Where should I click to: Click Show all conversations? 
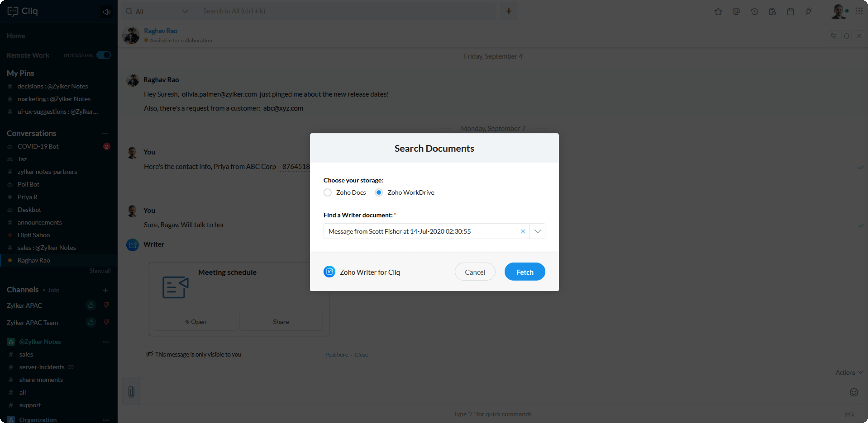click(x=100, y=271)
